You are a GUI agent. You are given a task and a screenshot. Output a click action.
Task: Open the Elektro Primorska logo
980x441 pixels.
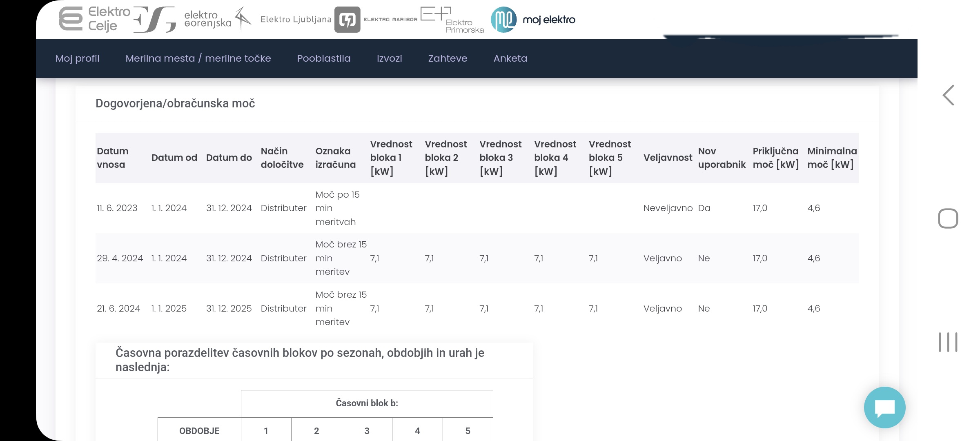click(452, 20)
